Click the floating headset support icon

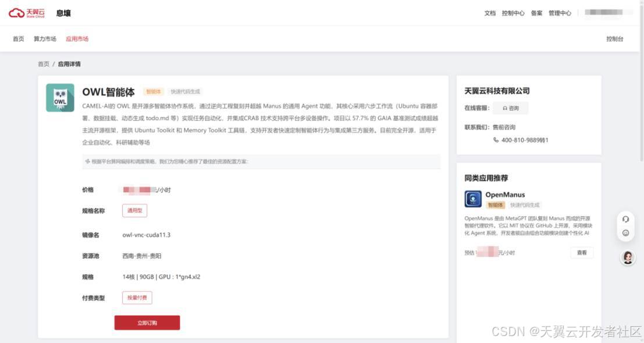[626, 219]
